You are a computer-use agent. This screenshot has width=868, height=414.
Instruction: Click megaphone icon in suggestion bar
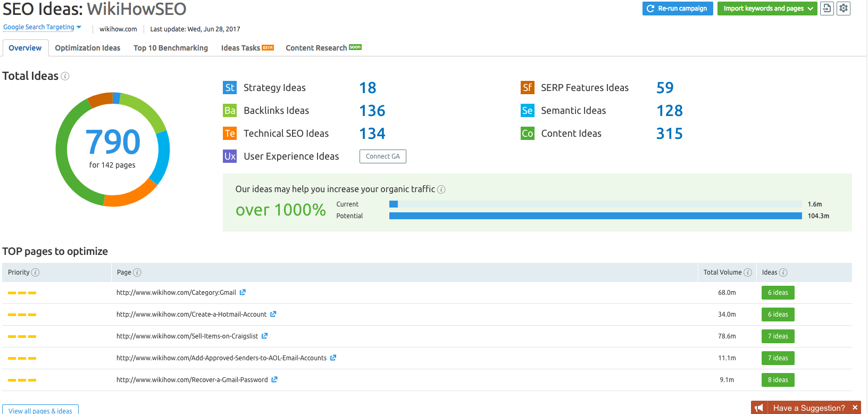tap(759, 408)
